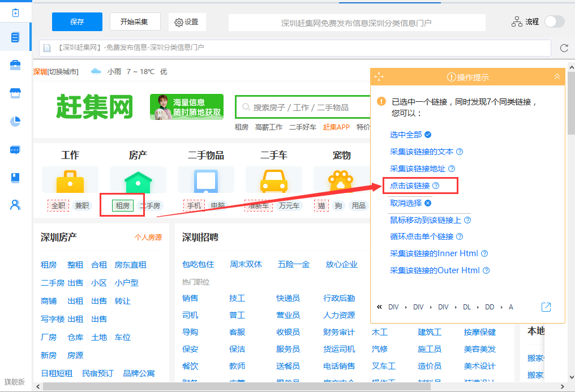Viewport: 575px width, 392px height.
Task: Choose 鼠标移动到该链接上 option
Action: (426, 220)
